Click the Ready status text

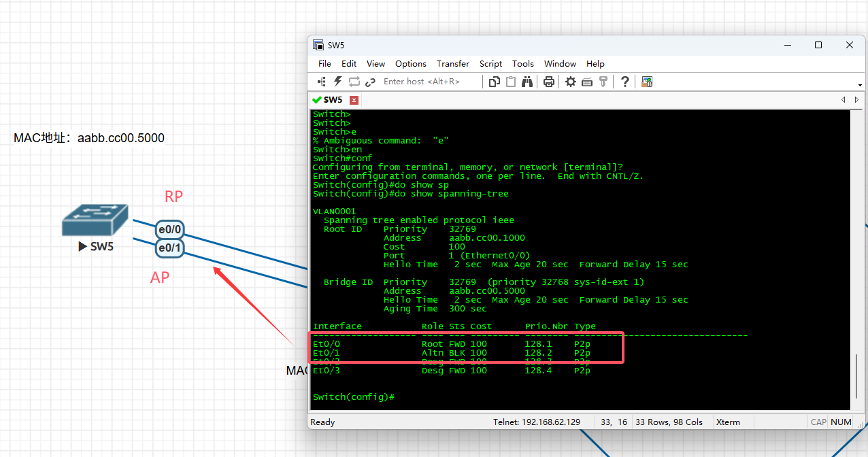(322, 422)
